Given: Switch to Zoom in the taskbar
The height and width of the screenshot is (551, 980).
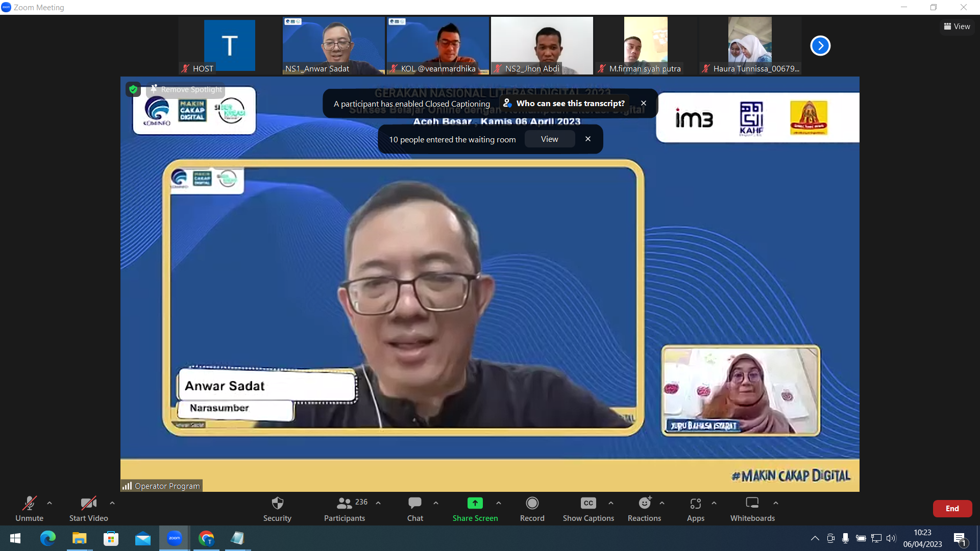Looking at the screenshot, I should tap(175, 538).
